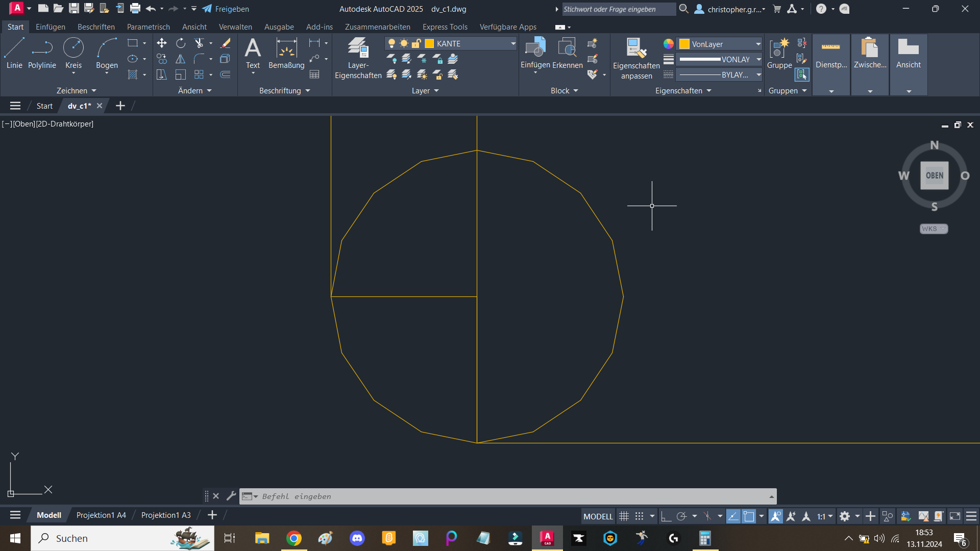The image size is (980, 551).
Task: Select the Linie draw tool
Action: point(14,54)
